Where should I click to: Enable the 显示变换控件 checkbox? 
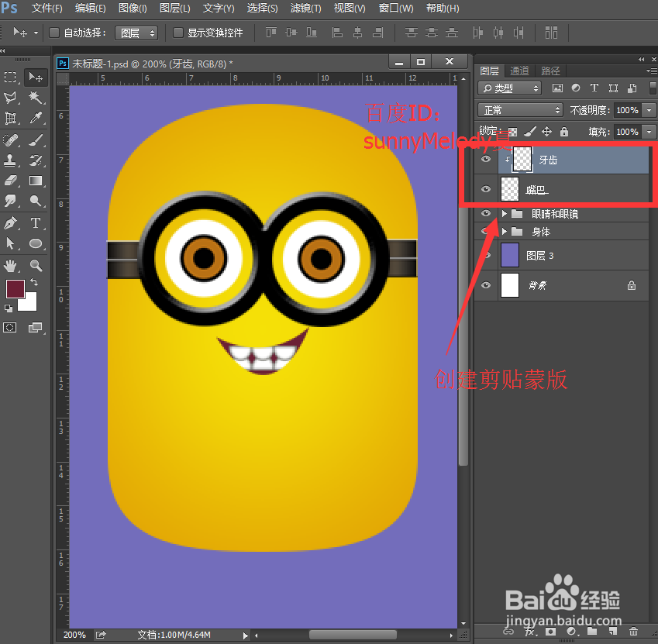click(x=178, y=33)
